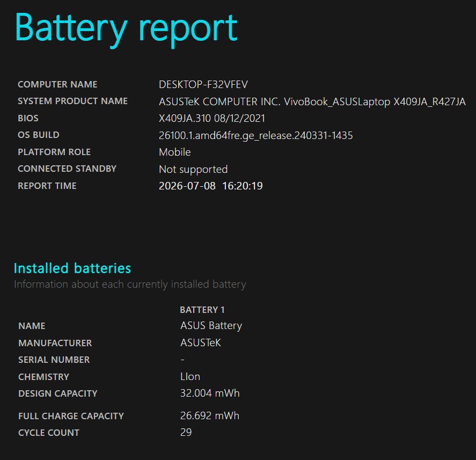Click the installed battery information subtitle
The width and height of the screenshot is (476, 460).
(x=130, y=284)
